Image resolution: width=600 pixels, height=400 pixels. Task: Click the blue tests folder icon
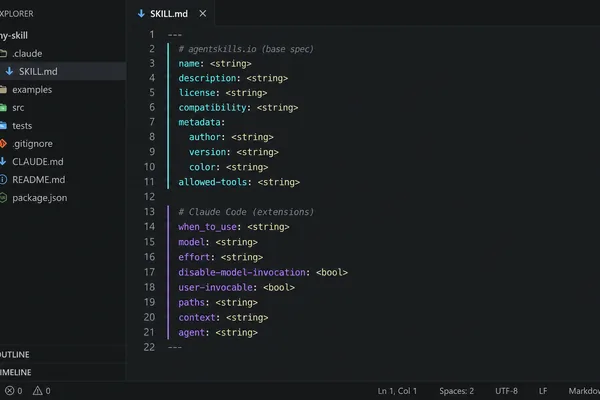[x=3, y=126]
